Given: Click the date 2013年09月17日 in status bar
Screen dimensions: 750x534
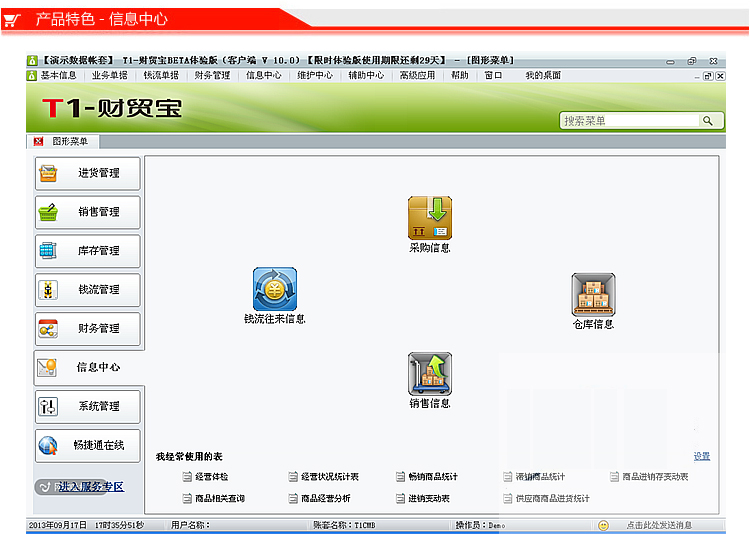Looking at the screenshot, I should click(58, 525).
